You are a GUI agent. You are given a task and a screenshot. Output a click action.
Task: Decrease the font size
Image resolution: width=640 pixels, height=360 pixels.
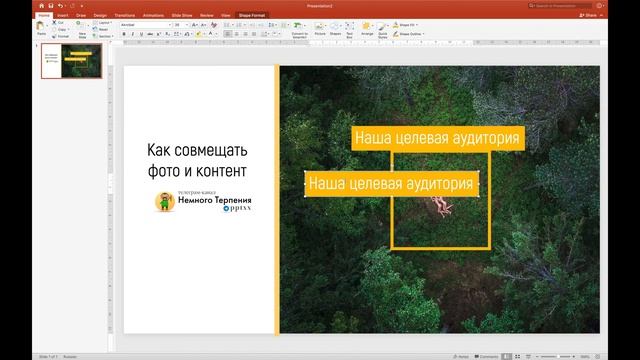click(x=203, y=25)
